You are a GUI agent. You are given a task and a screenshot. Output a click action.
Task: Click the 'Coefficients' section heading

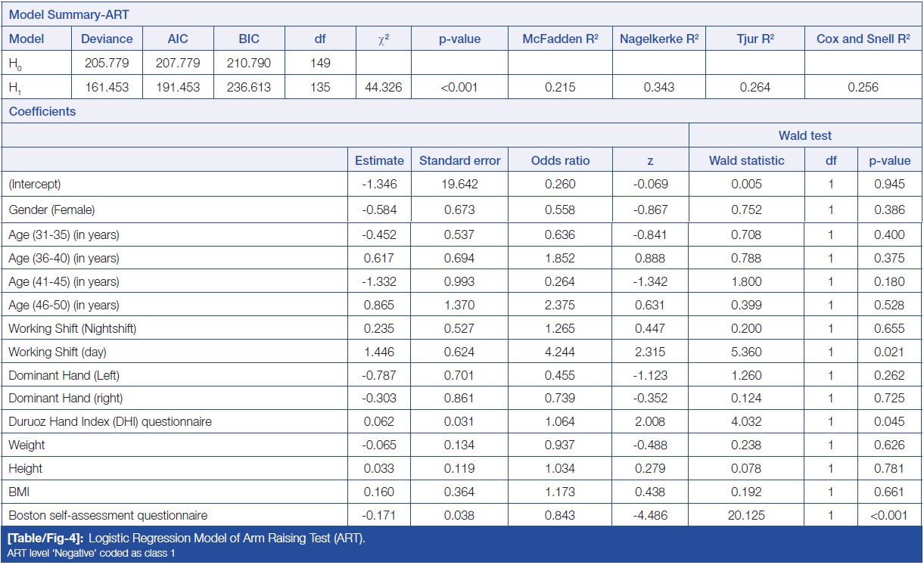click(x=42, y=112)
